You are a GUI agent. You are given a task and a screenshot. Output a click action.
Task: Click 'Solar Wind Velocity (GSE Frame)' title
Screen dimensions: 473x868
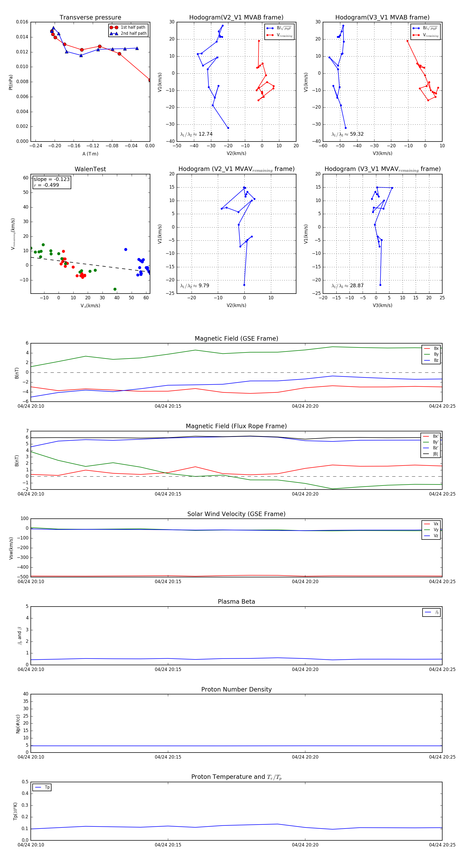point(236,514)
